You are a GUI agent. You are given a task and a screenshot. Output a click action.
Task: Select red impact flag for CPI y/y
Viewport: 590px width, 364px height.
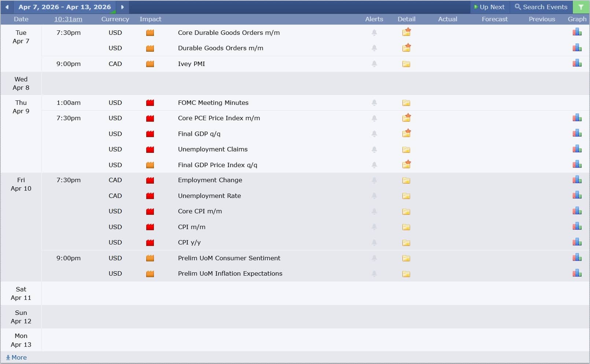(150, 243)
